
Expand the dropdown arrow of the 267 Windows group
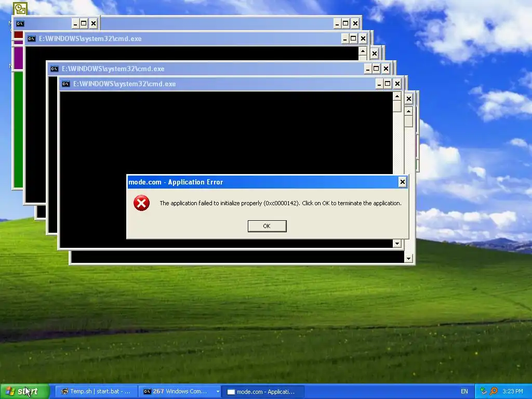218,392
